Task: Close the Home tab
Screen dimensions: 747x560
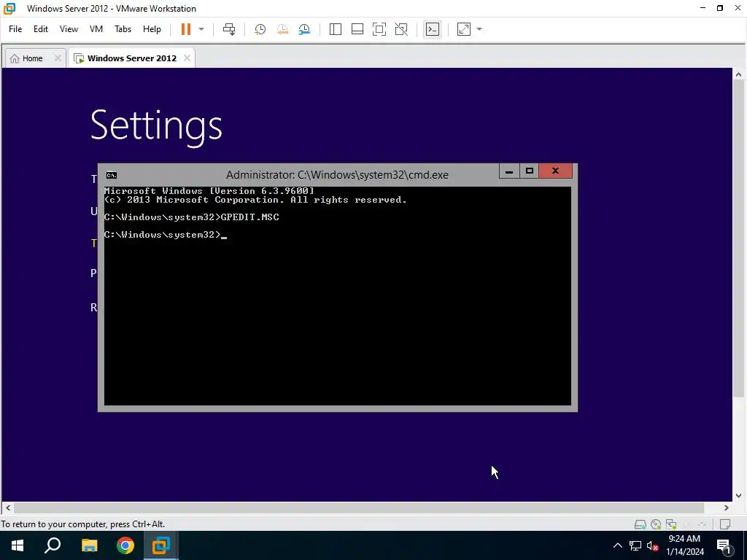Action: pyautogui.click(x=58, y=58)
